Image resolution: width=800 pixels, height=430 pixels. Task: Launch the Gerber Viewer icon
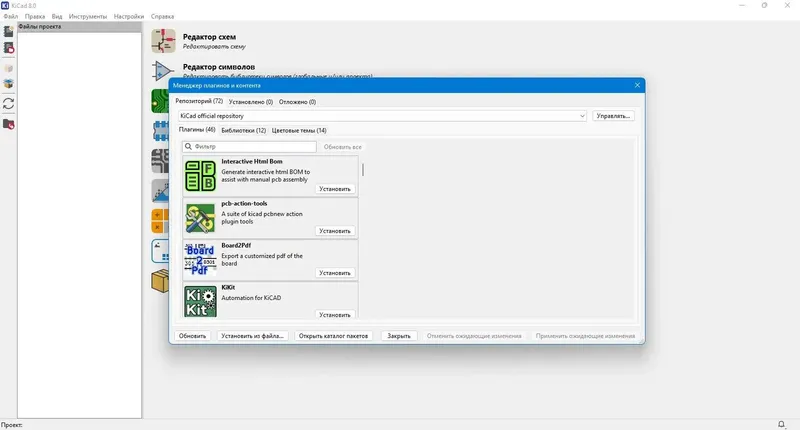160,161
